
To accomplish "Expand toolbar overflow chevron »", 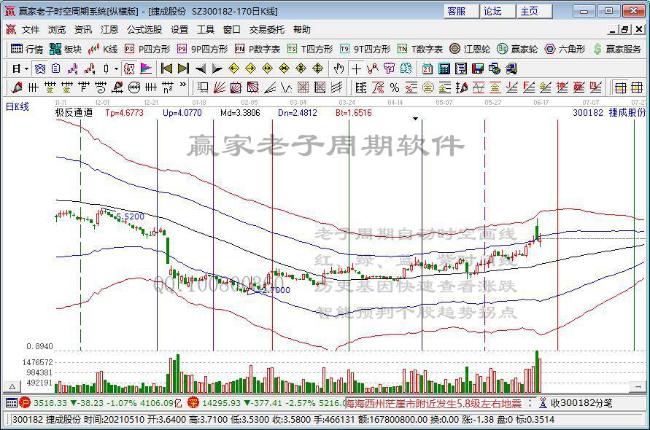I will pos(183,86).
